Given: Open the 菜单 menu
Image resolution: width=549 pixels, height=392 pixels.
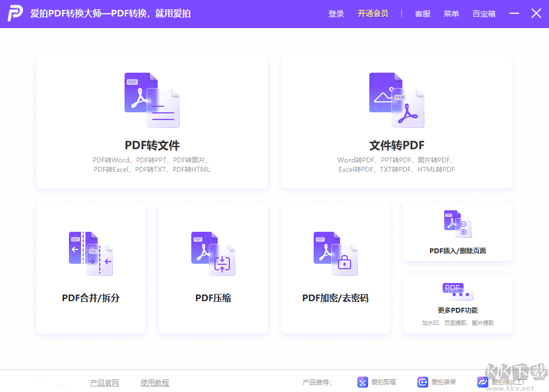Looking at the screenshot, I should (451, 14).
